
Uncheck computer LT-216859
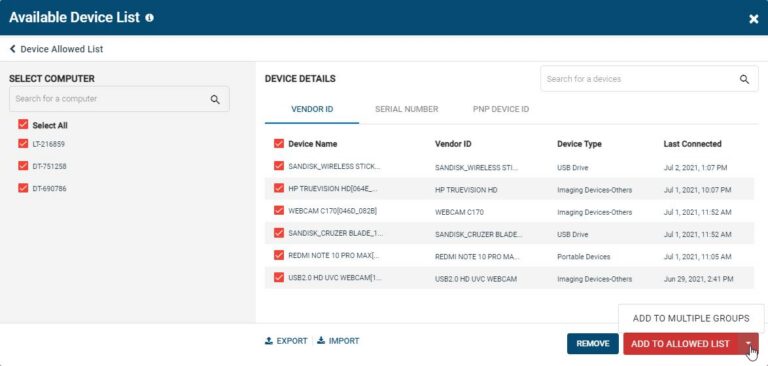pos(23,144)
